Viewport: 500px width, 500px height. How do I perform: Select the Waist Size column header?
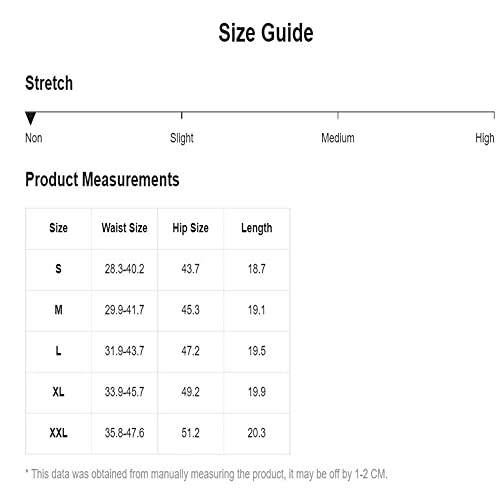coord(124,228)
